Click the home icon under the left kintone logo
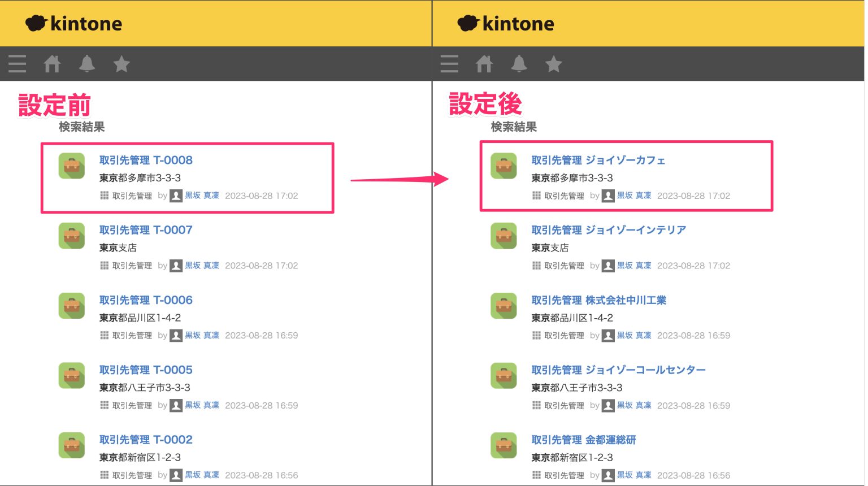868x486 pixels. [x=52, y=63]
